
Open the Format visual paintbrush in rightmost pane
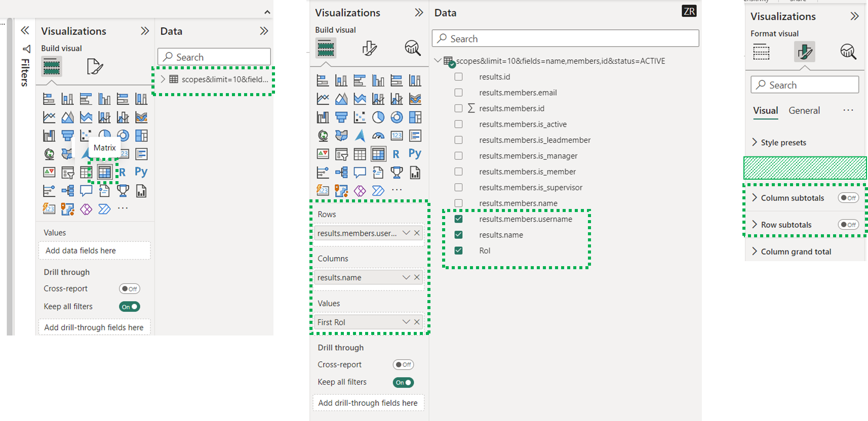805,52
